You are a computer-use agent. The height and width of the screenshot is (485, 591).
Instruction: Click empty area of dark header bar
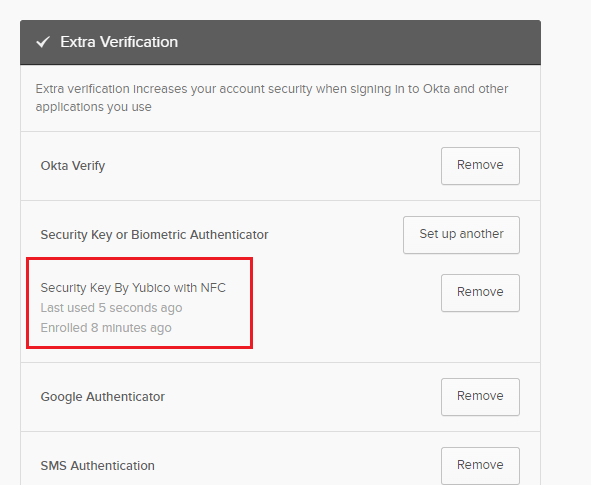(358, 42)
